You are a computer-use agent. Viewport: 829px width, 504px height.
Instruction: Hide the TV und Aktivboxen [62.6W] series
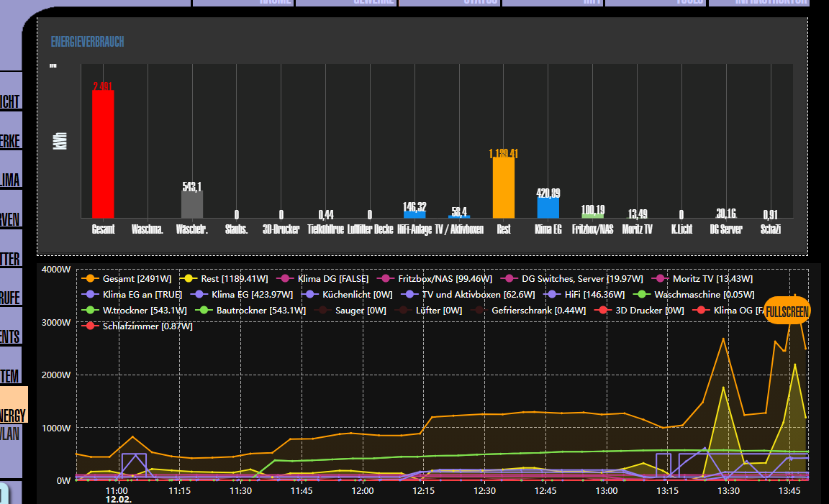click(468, 294)
